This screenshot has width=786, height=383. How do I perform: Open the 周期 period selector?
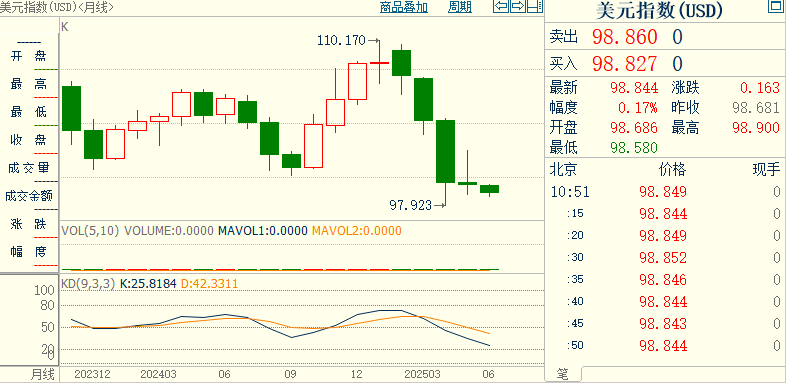coord(460,7)
